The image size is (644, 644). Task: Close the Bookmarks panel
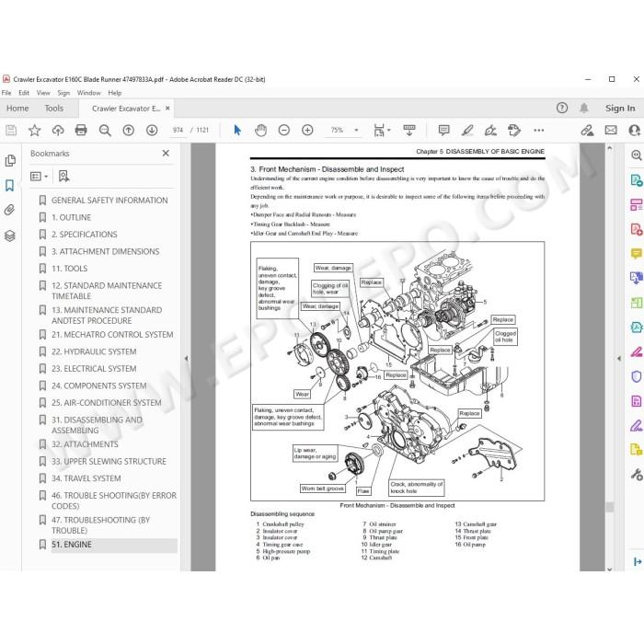tap(166, 154)
